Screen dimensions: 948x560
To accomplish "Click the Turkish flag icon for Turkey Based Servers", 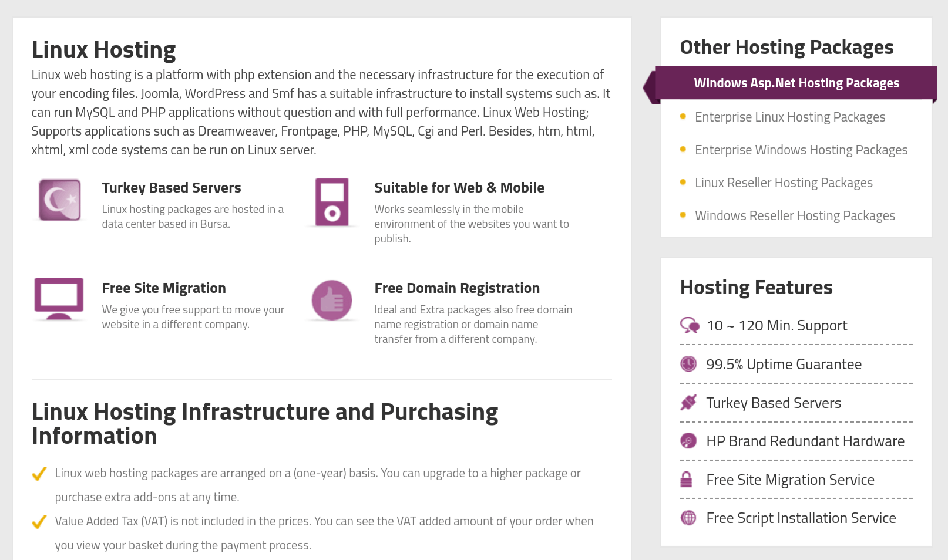I will 60,200.
